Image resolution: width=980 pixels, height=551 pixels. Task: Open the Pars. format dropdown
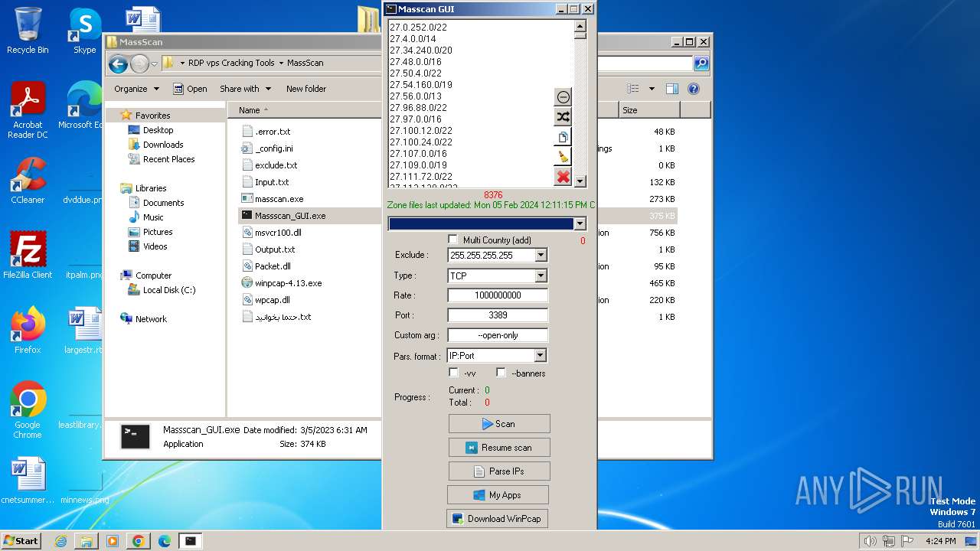coord(541,356)
